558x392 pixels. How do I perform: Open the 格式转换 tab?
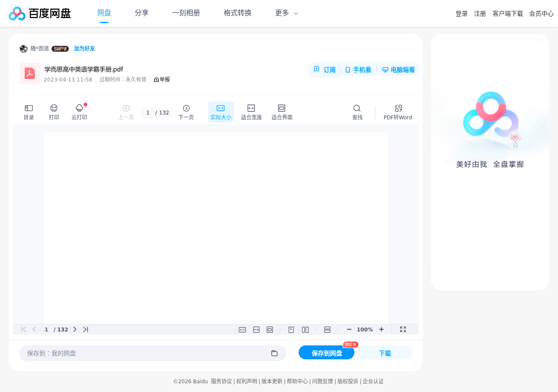(238, 13)
